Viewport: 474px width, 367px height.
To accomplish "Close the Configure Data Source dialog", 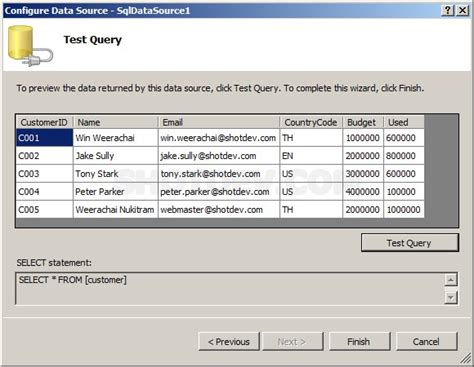I will click(462, 11).
